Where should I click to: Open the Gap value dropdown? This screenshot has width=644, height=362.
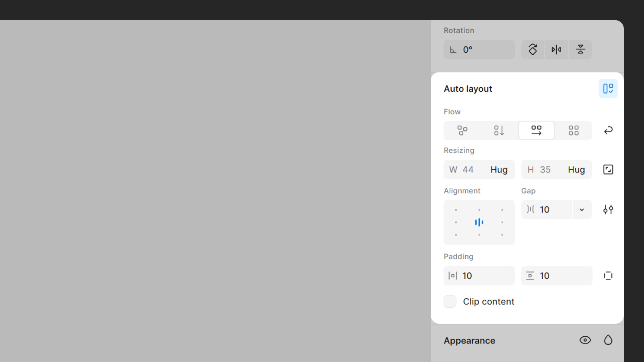click(x=582, y=209)
